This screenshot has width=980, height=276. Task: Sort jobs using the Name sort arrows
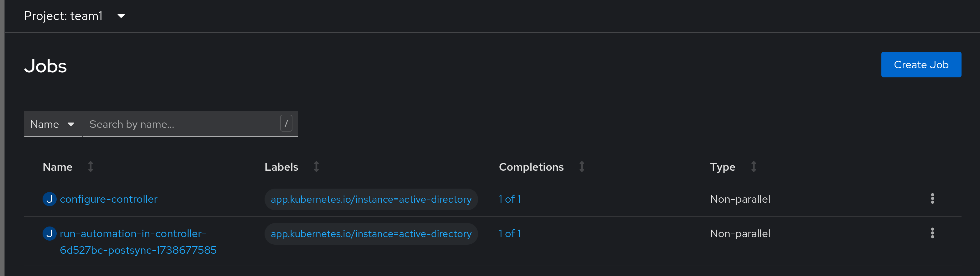[90, 167]
